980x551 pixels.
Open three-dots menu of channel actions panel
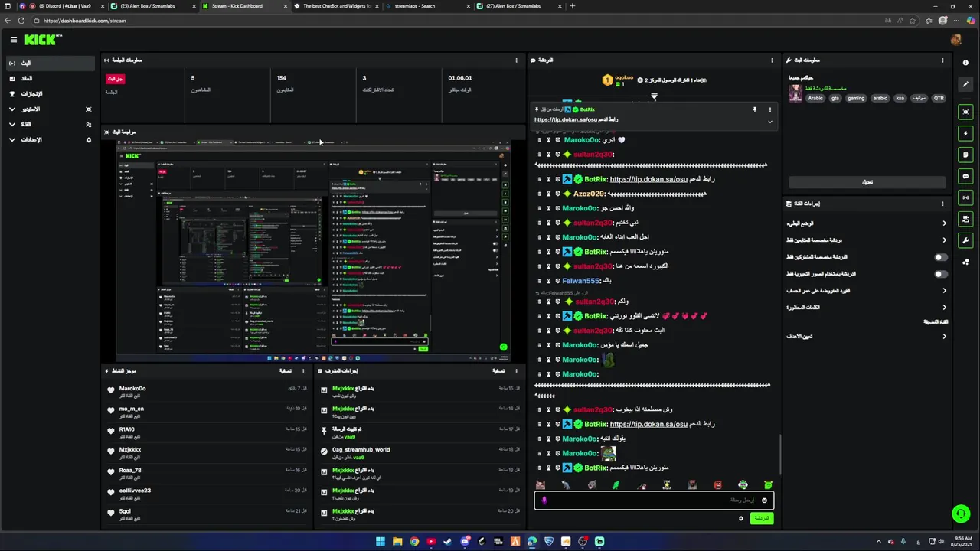click(942, 204)
